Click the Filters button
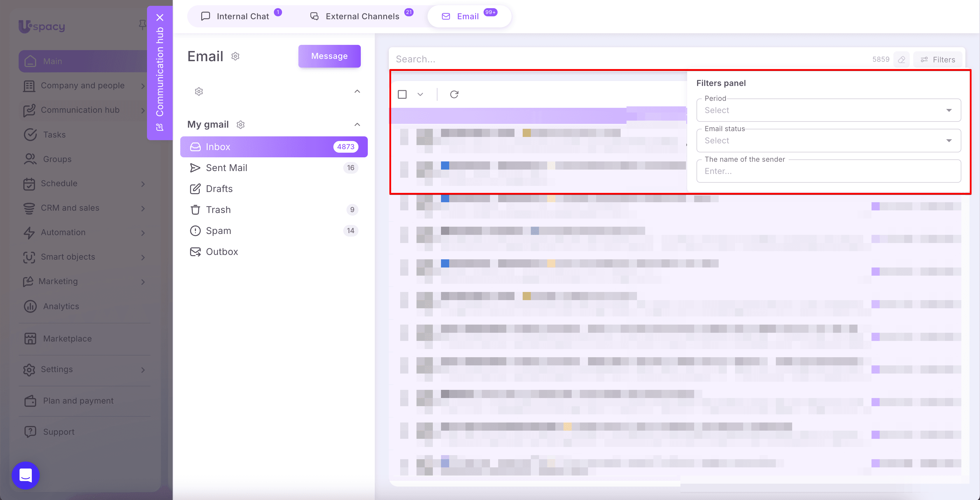The image size is (980, 500). [x=937, y=60]
